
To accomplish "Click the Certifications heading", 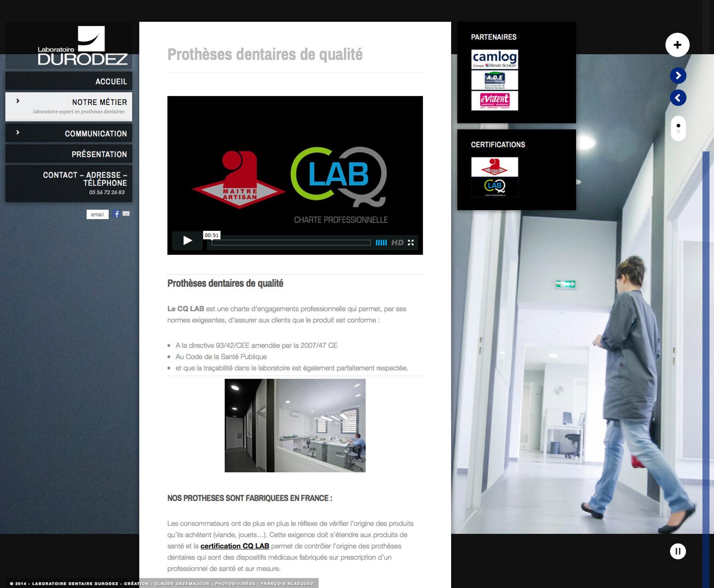I will (498, 145).
